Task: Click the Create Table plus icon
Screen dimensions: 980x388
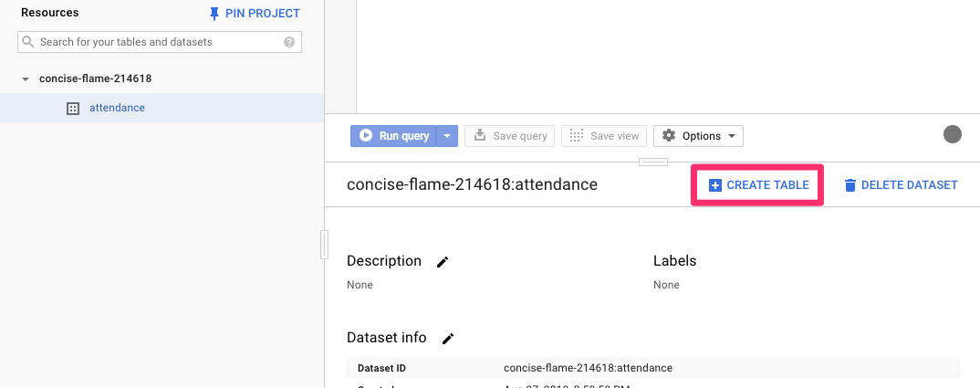Action: (x=715, y=185)
